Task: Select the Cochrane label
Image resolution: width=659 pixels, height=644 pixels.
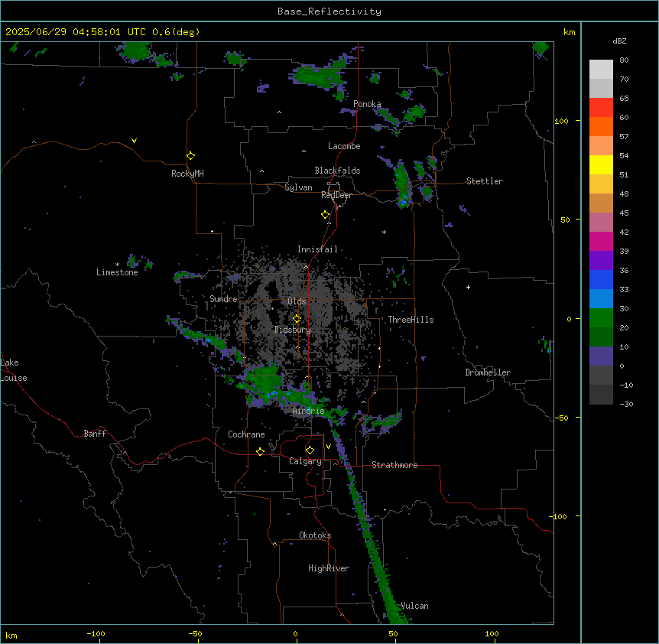Action: point(246,434)
